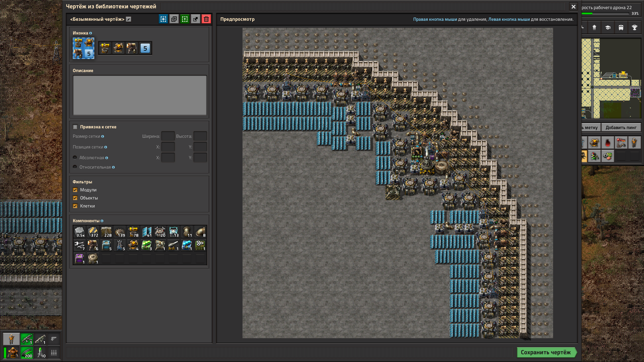Image resolution: width=644 pixels, height=362 pixels.
Task: Close the blueprint window with the X
Action: click(x=574, y=6)
